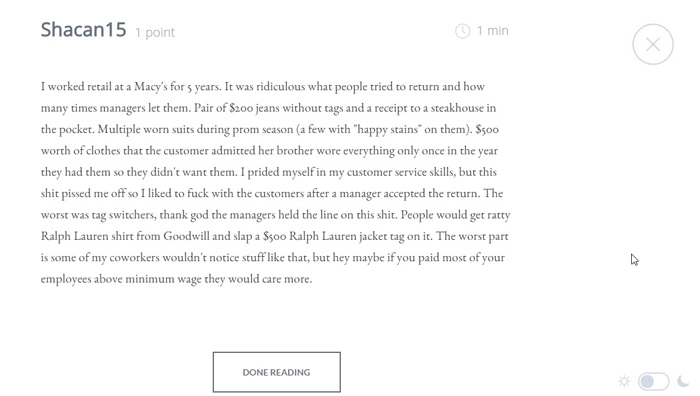Click the moon dark-mode icon
The width and height of the screenshot is (700, 396).
coord(683,381)
